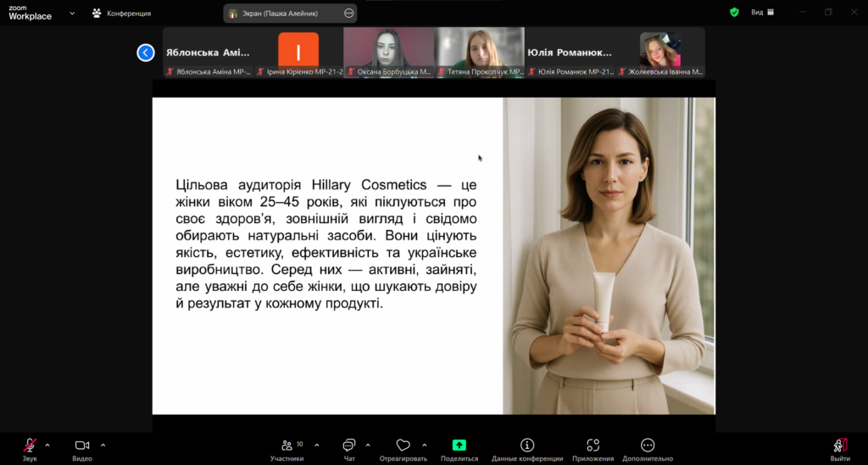
Task: Expand audio options arrow beside Звук
Action: (47, 445)
